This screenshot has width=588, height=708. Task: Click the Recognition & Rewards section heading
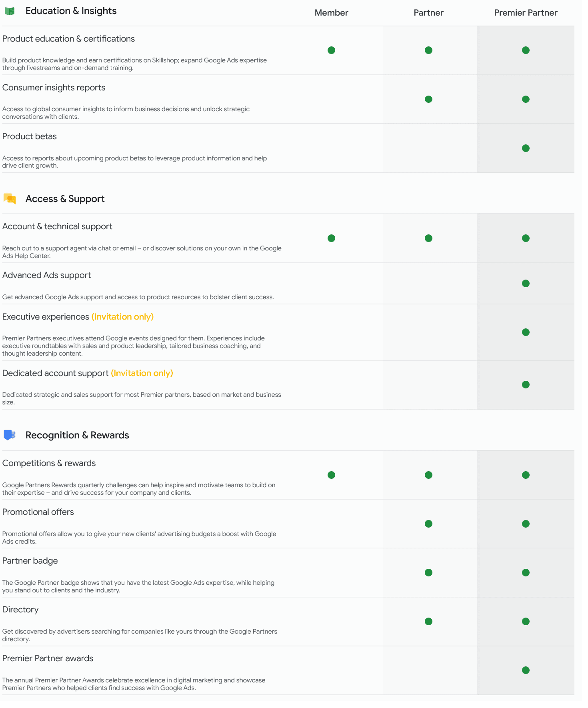tap(77, 435)
